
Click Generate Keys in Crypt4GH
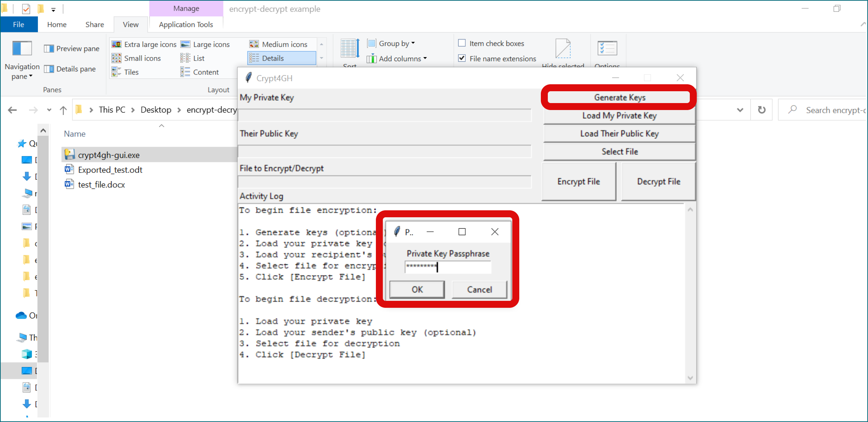pos(619,97)
